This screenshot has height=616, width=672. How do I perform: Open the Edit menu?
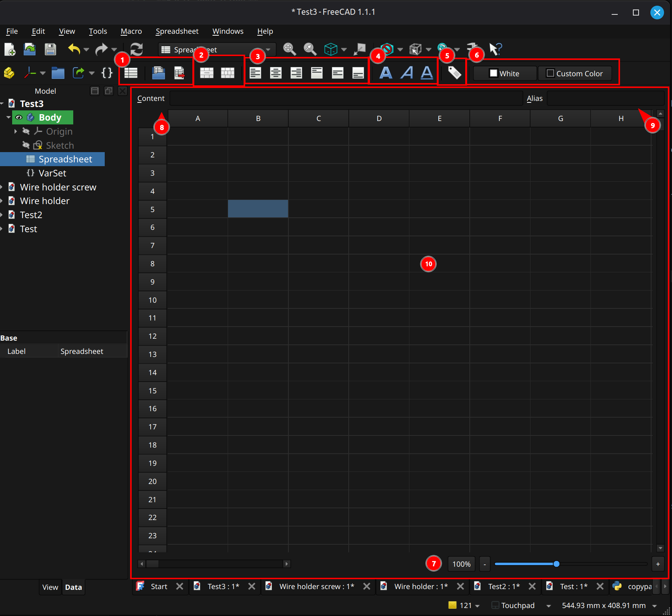38,31
